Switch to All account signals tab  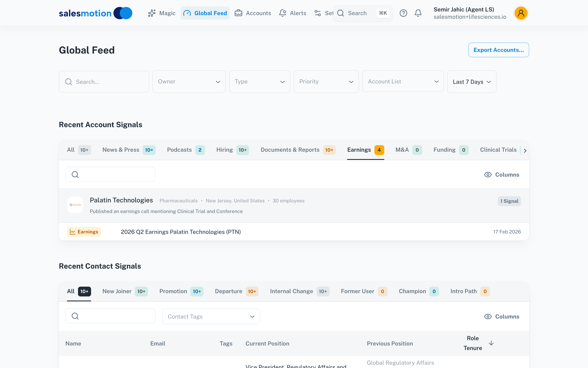79,150
